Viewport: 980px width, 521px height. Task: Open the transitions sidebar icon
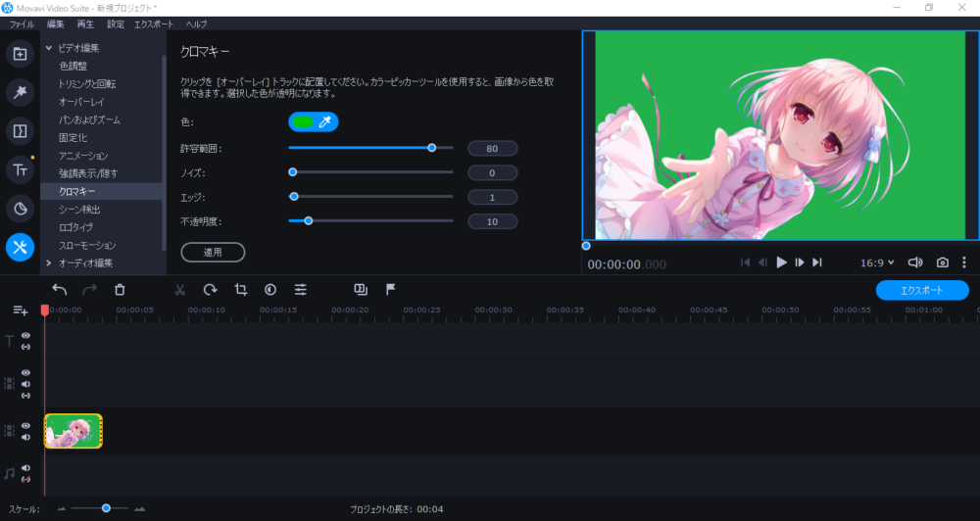pos(20,131)
